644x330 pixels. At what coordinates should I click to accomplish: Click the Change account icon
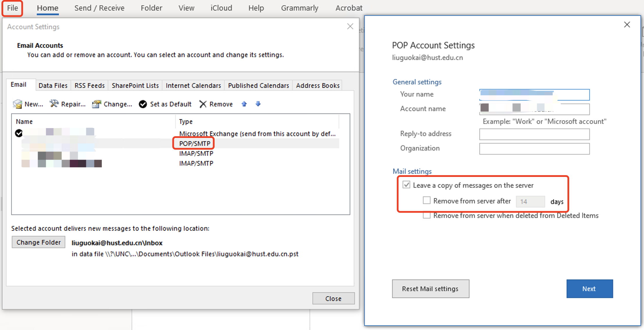tap(97, 104)
